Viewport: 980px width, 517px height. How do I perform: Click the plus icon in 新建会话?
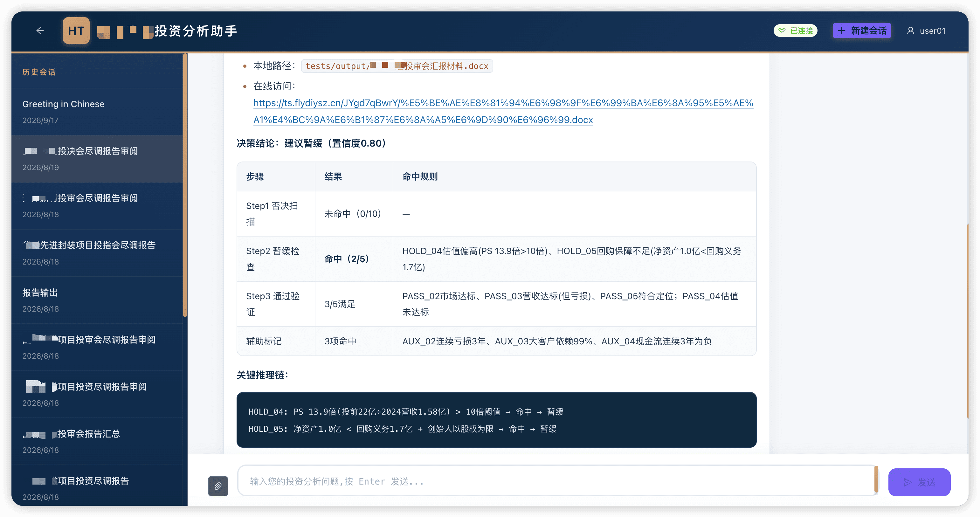(x=841, y=31)
